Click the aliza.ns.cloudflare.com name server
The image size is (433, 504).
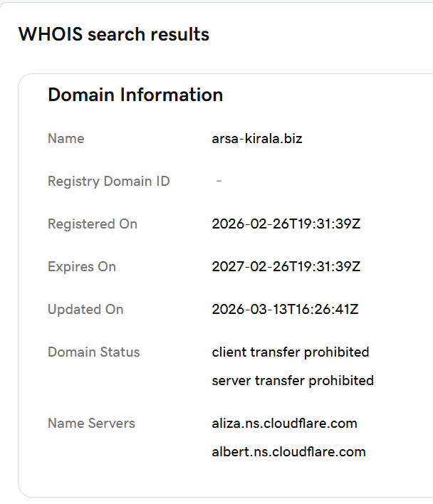pos(284,424)
